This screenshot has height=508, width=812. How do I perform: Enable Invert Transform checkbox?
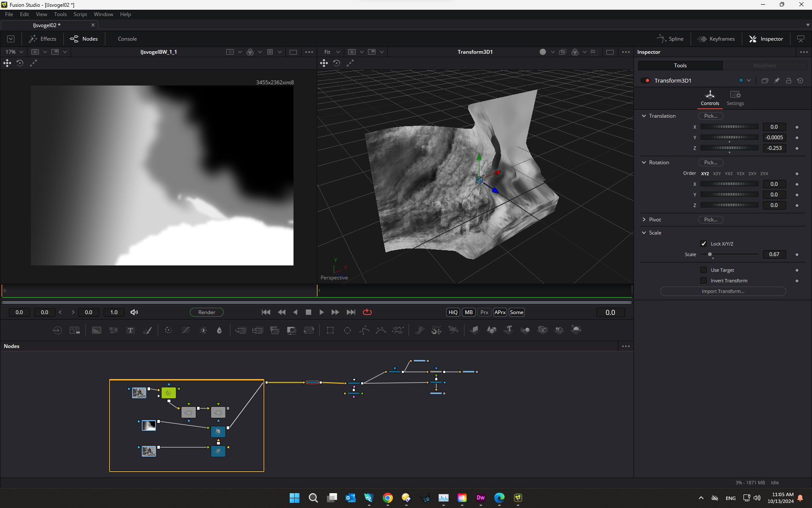tap(703, 281)
